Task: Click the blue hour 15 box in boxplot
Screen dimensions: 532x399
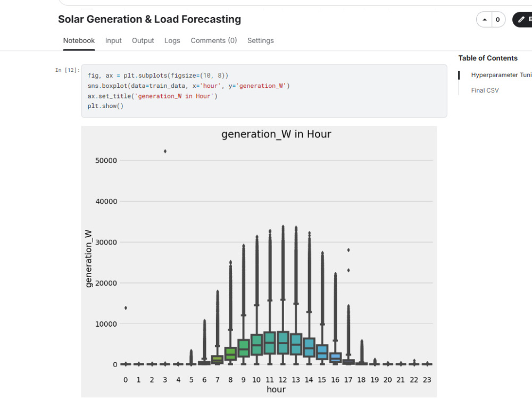Action: [x=322, y=352]
